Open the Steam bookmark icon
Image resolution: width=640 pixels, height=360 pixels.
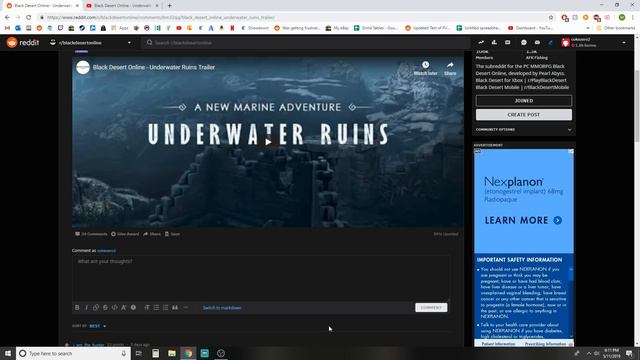(82, 28)
